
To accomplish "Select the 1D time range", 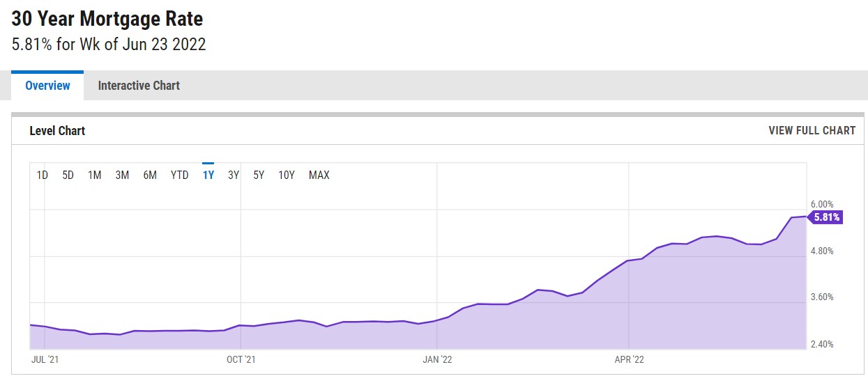I will tap(42, 175).
